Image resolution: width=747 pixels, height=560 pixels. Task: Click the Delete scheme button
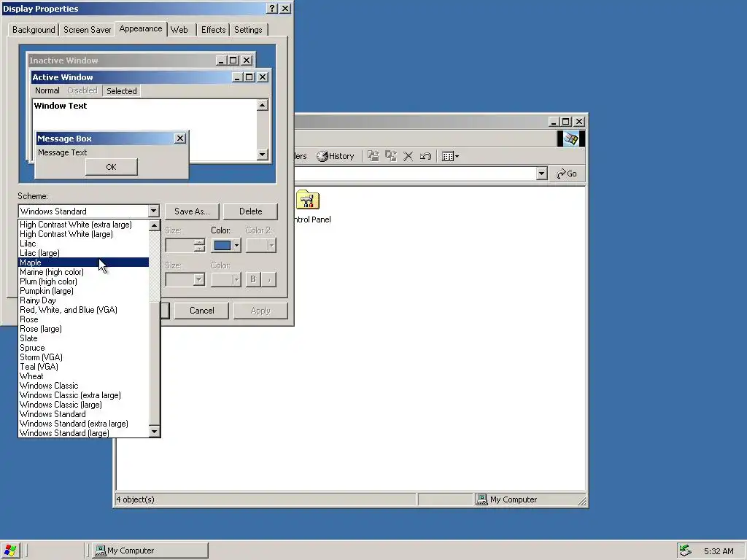tap(251, 211)
